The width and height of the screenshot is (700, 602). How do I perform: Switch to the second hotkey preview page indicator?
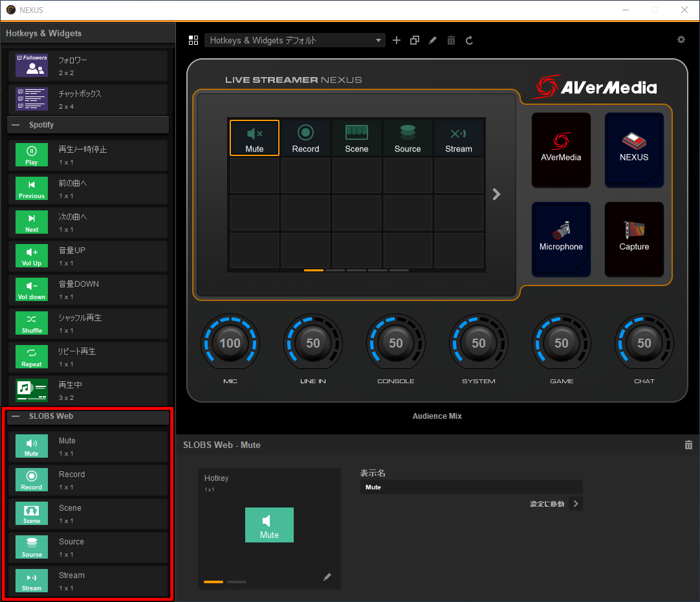click(237, 582)
